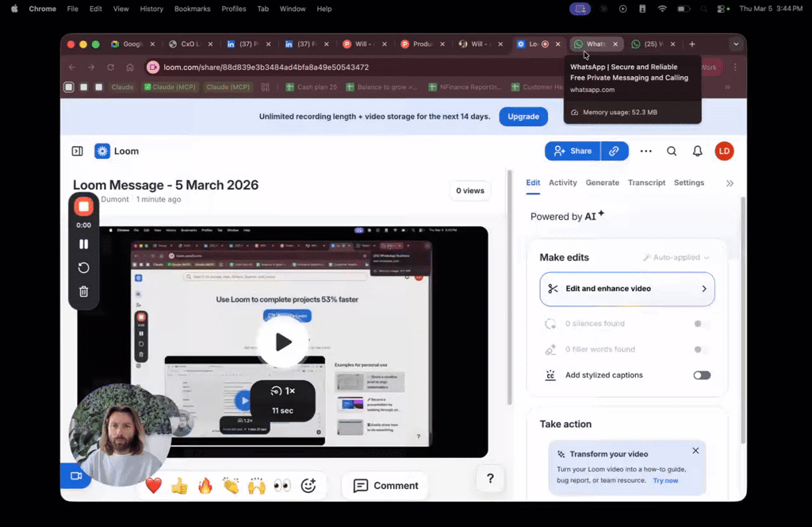This screenshot has width=812, height=527.
Task: Copy video link using chain icon
Action: click(x=615, y=152)
